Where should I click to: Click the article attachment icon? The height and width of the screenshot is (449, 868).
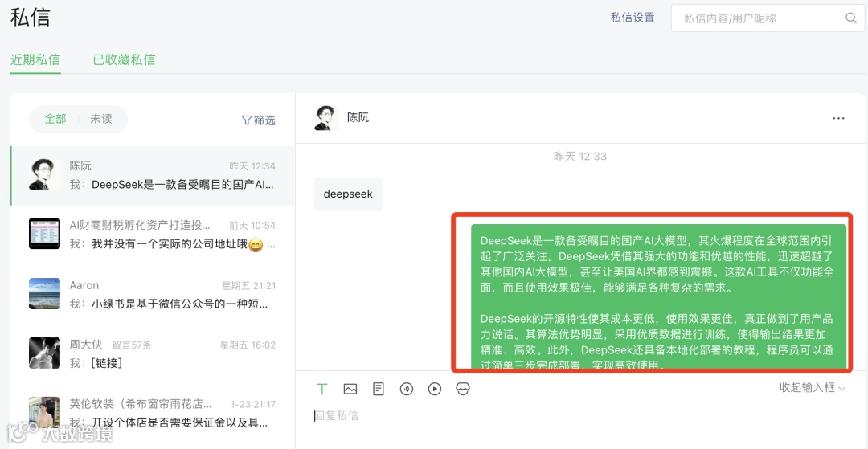378,389
